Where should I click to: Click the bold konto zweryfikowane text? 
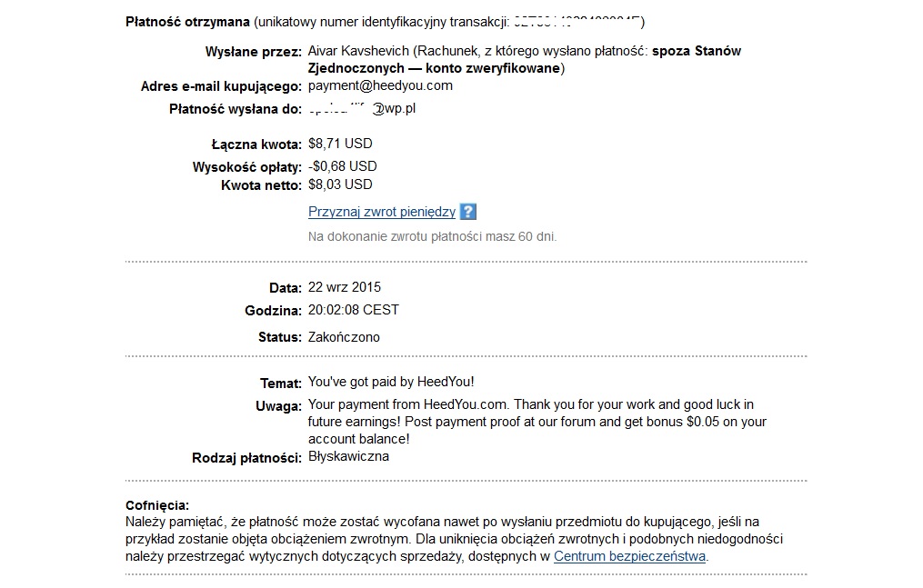(x=492, y=68)
